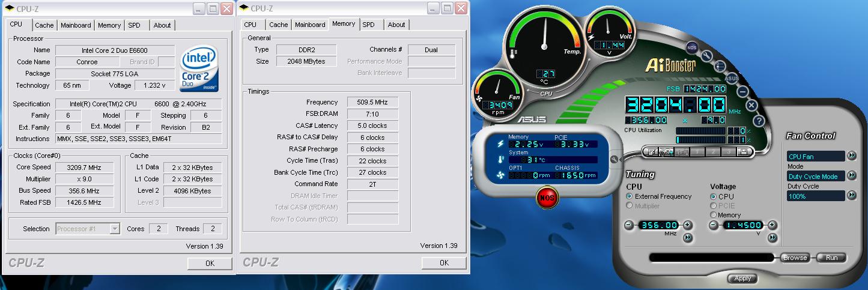
Task: Open AiBooster settings wrench icon
Action: tap(708, 56)
